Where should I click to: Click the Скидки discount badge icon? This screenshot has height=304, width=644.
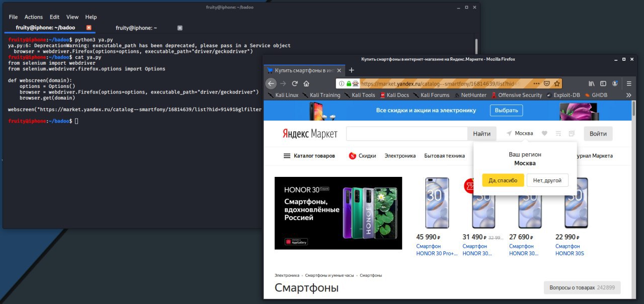point(353,156)
